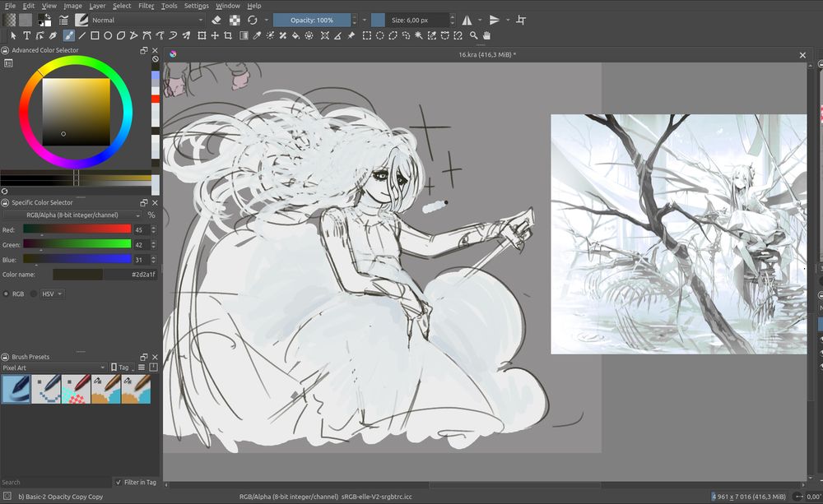This screenshot has height=504, width=823.
Task: Click the Opacity 100% slider
Action: point(312,20)
